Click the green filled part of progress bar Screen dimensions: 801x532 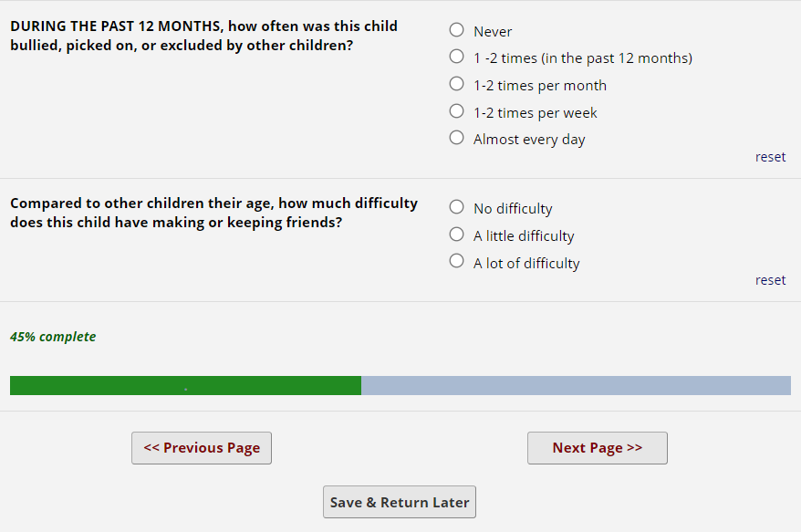(x=185, y=385)
